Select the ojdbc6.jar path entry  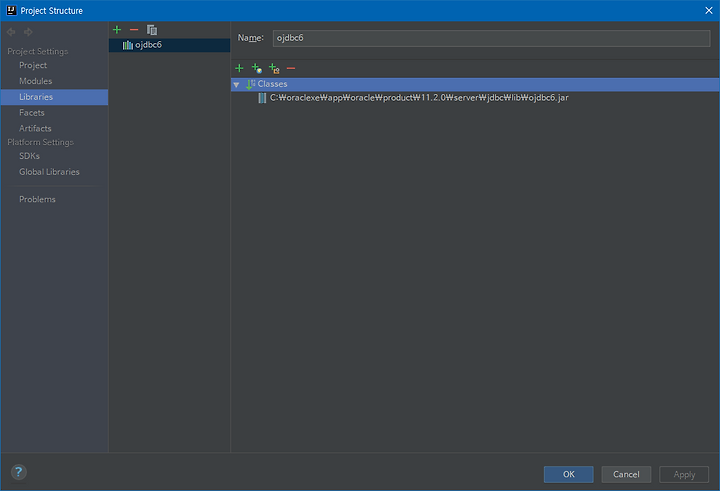pos(419,98)
